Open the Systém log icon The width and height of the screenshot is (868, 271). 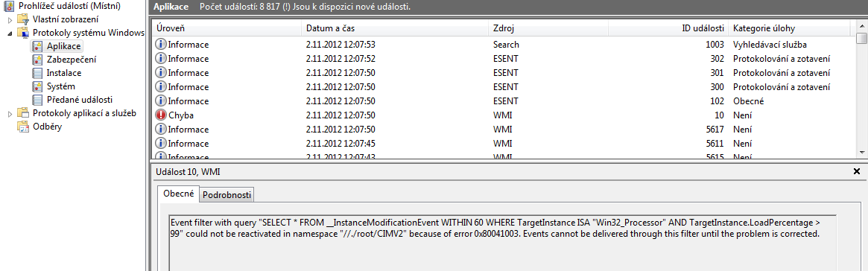(38, 86)
